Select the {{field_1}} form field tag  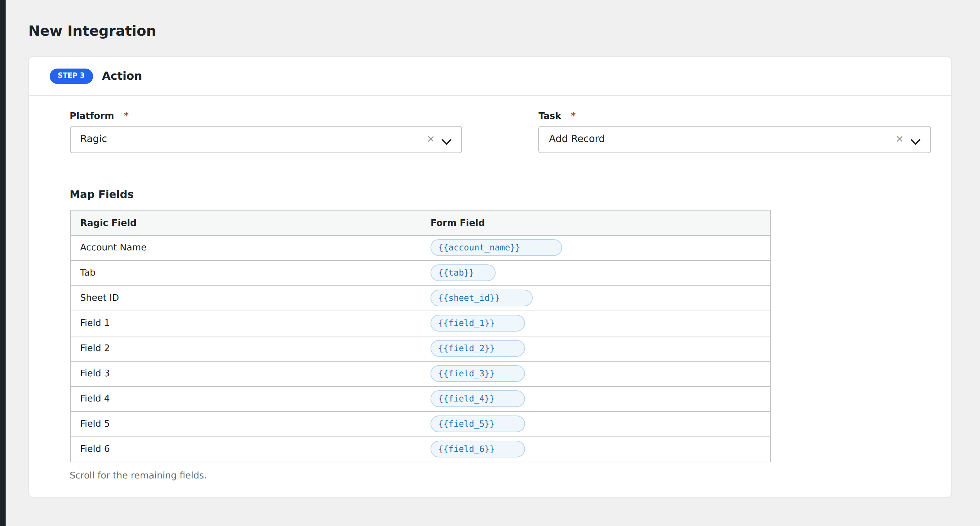point(477,323)
